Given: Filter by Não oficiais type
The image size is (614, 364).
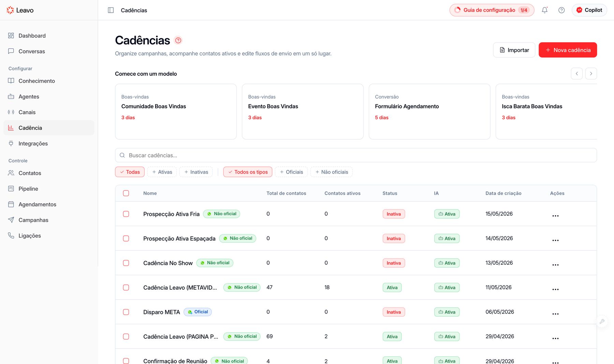Looking at the screenshot, I should click(x=332, y=172).
